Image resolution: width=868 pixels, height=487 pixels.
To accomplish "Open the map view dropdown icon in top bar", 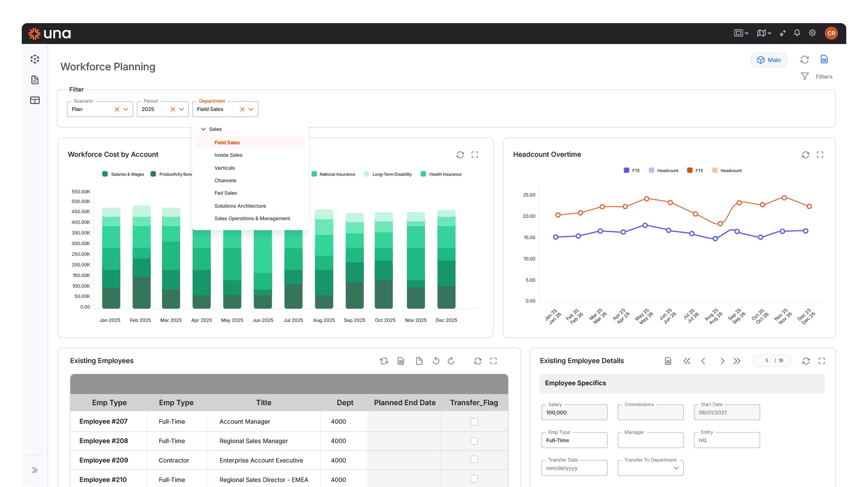I will (764, 33).
